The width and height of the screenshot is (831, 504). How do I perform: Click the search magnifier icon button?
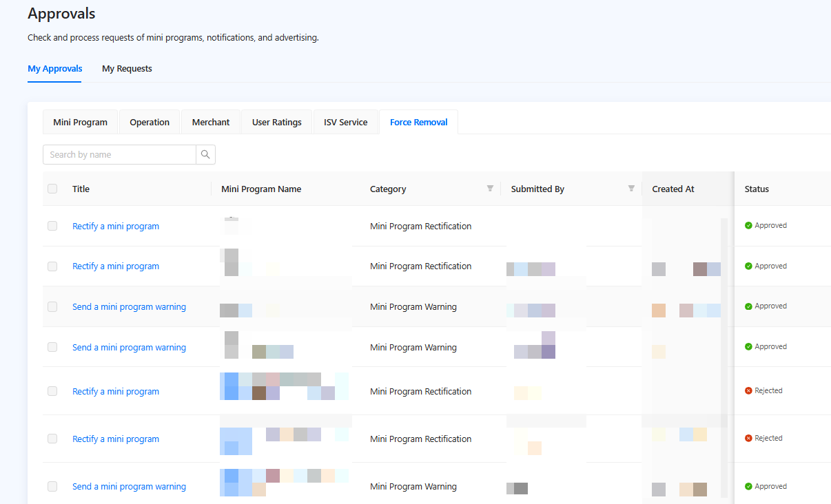coord(205,155)
